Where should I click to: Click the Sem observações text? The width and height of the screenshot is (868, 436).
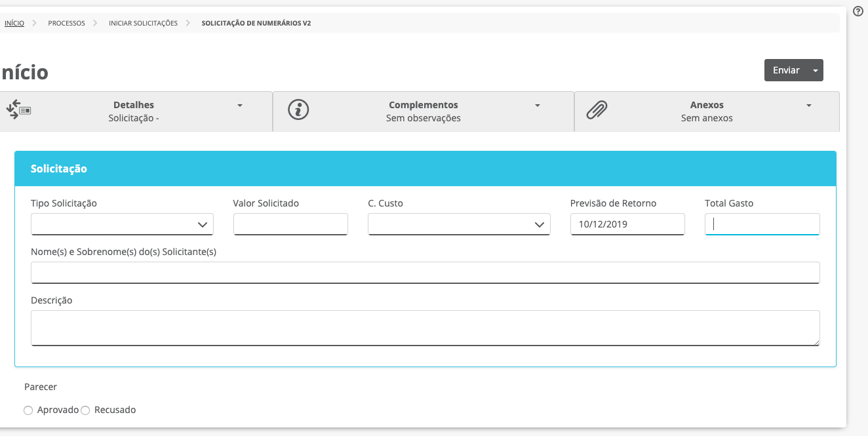(424, 119)
